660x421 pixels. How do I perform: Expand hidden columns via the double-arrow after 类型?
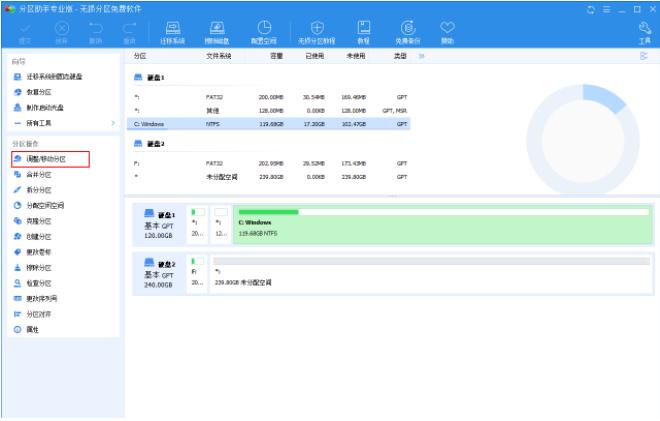tap(421, 57)
